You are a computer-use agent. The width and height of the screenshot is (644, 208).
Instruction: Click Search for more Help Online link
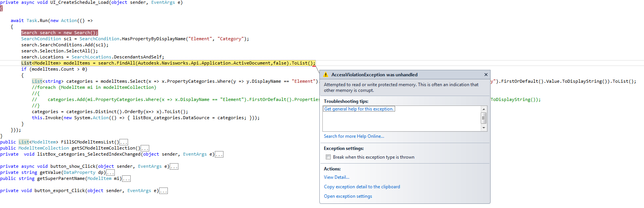(x=354, y=136)
